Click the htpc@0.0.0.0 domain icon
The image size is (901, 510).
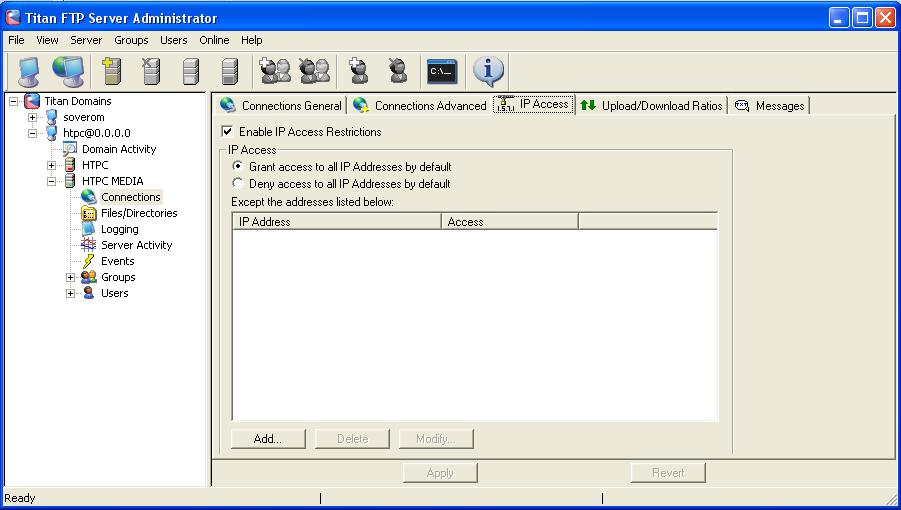click(52, 133)
